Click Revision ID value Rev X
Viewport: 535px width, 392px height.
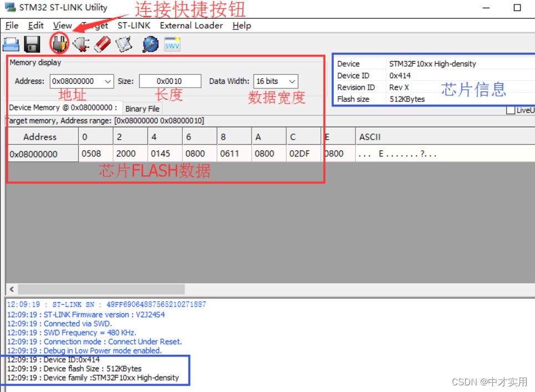pyautogui.click(x=399, y=88)
